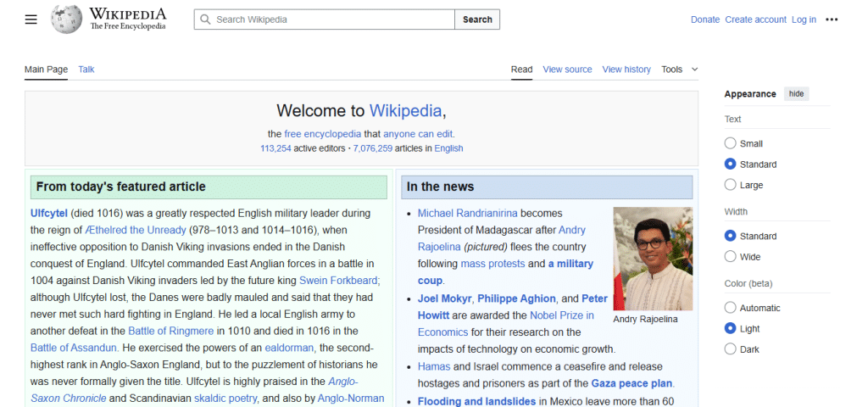Switch to the Main Page tab
The image size is (868, 407).
coord(46,70)
